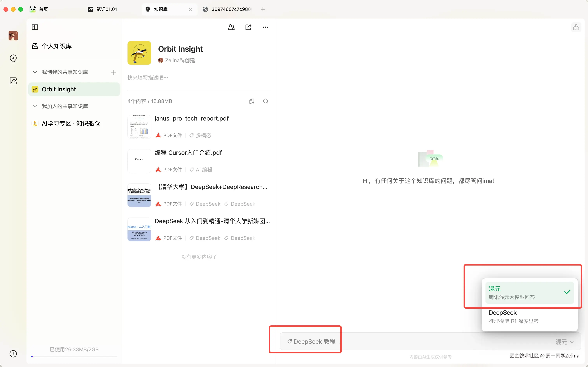Open history via the clock icon
This screenshot has width=588, height=367.
pyautogui.click(x=13, y=354)
